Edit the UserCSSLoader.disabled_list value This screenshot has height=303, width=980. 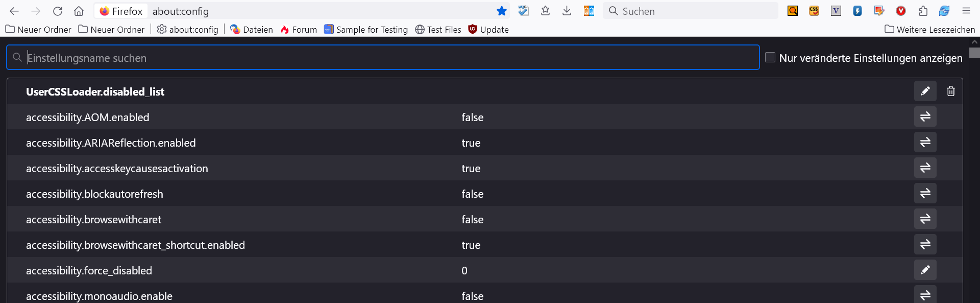925,91
